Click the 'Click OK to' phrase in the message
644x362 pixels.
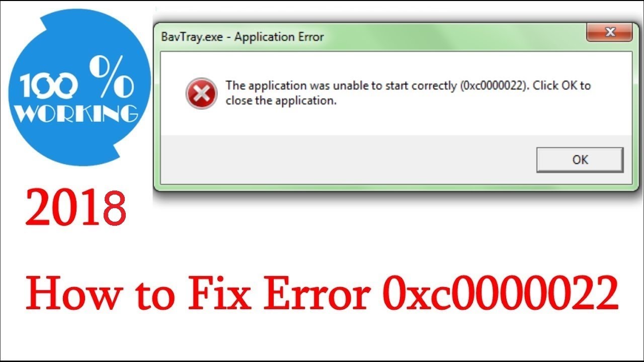(x=562, y=85)
